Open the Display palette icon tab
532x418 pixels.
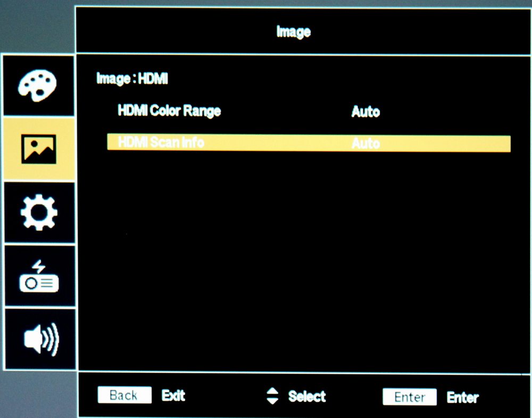click(x=39, y=86)
